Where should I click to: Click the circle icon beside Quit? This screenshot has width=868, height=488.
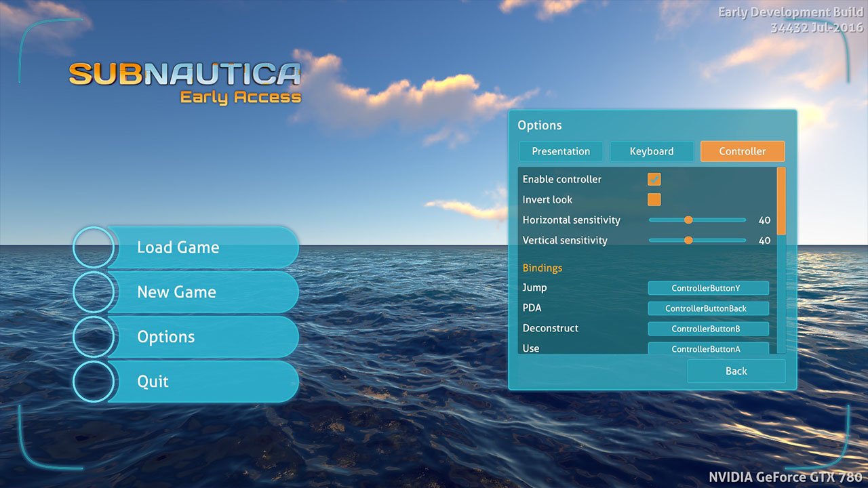[93, 382]
